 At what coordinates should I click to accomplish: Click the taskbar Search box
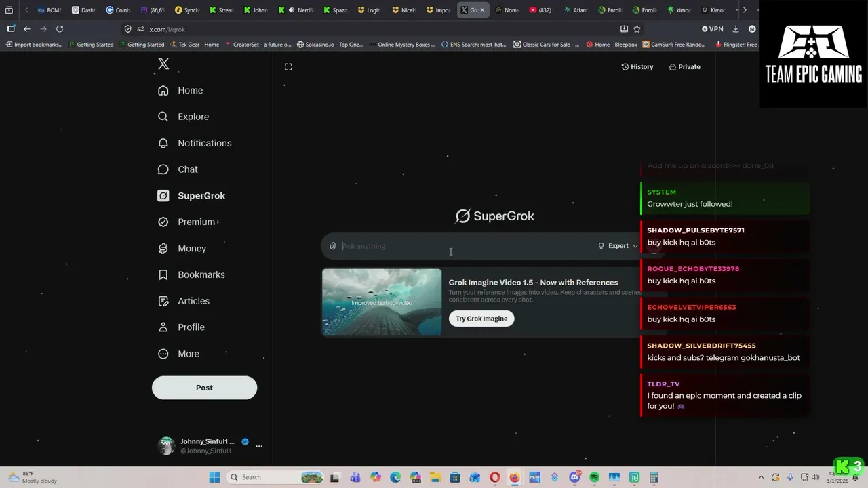(275, 477)
